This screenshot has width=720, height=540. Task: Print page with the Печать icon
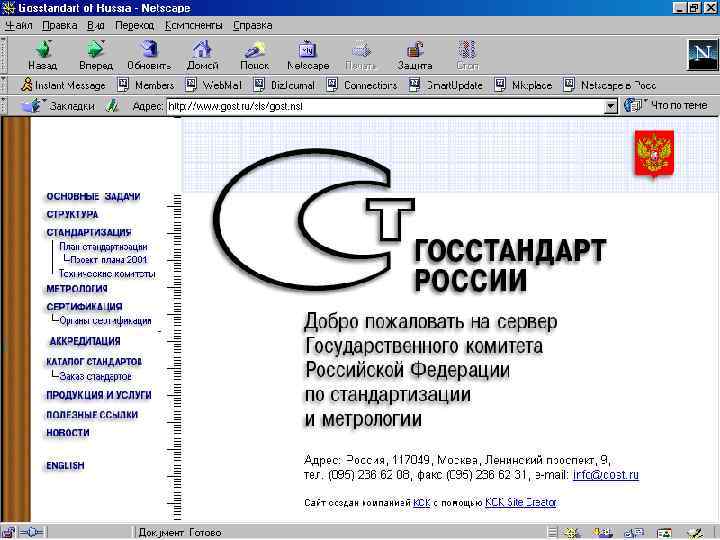pyautogui.click(x=360, y=54)
